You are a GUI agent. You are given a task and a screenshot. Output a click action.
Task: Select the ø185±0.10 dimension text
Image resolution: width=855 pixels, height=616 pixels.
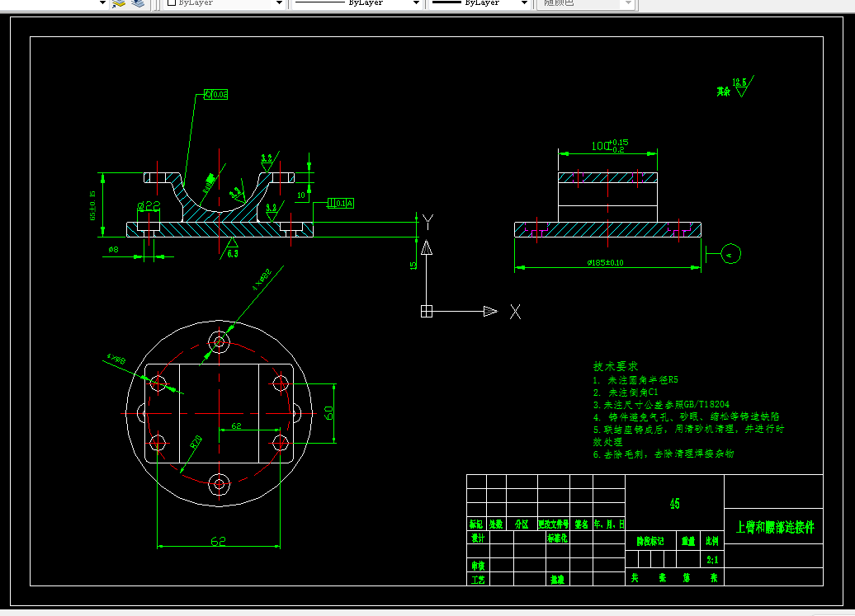click(605, 262)
